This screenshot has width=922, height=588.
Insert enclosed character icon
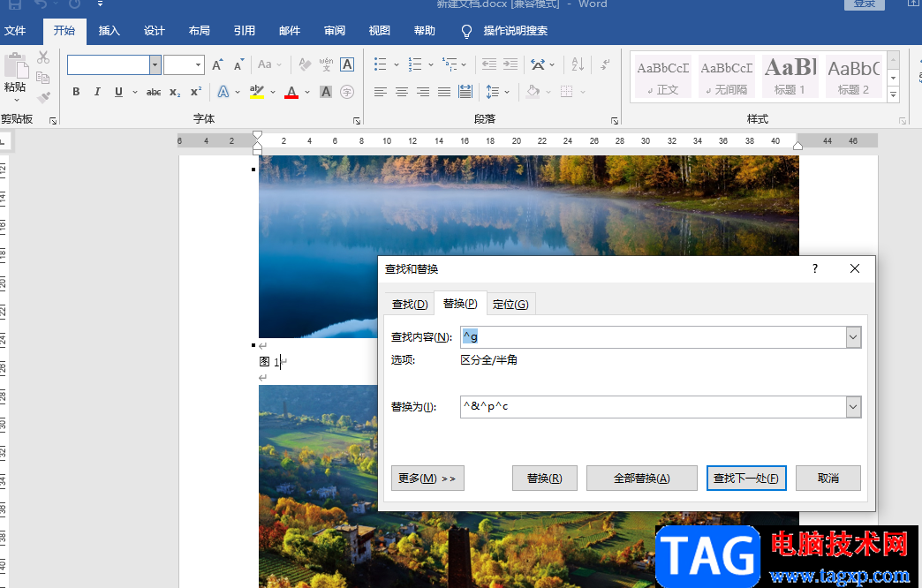tap(347, 92)
